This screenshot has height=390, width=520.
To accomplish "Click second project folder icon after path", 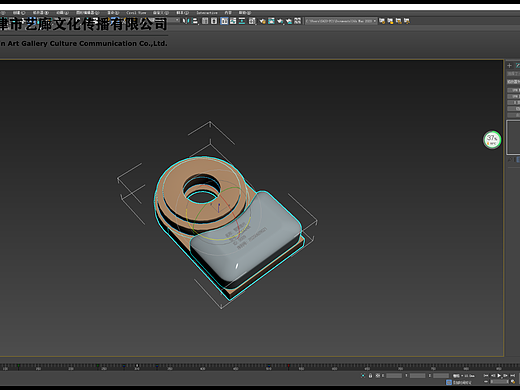I will coord(390,21).
